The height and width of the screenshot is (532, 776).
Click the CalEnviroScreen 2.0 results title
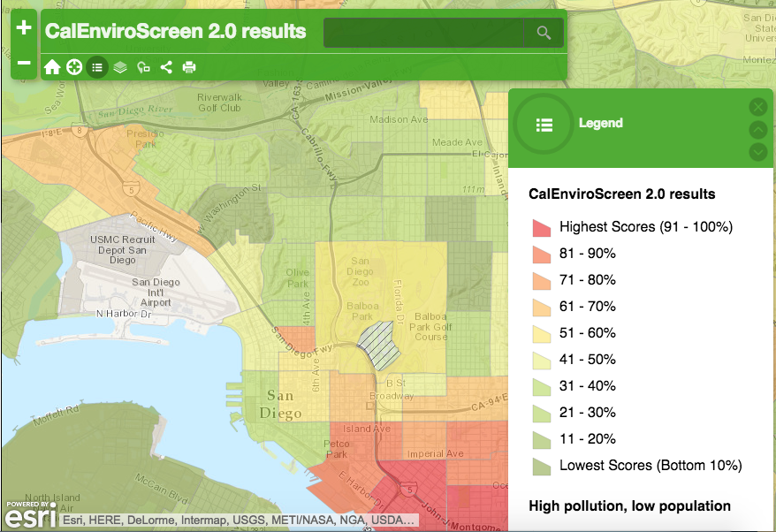pos(175,31)
